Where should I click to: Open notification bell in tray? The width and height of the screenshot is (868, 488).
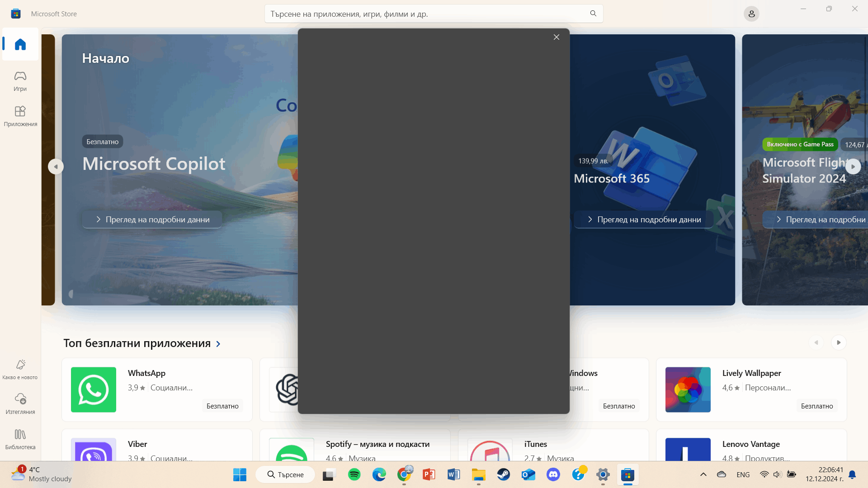pyautogui.click(x=852, y=474)
